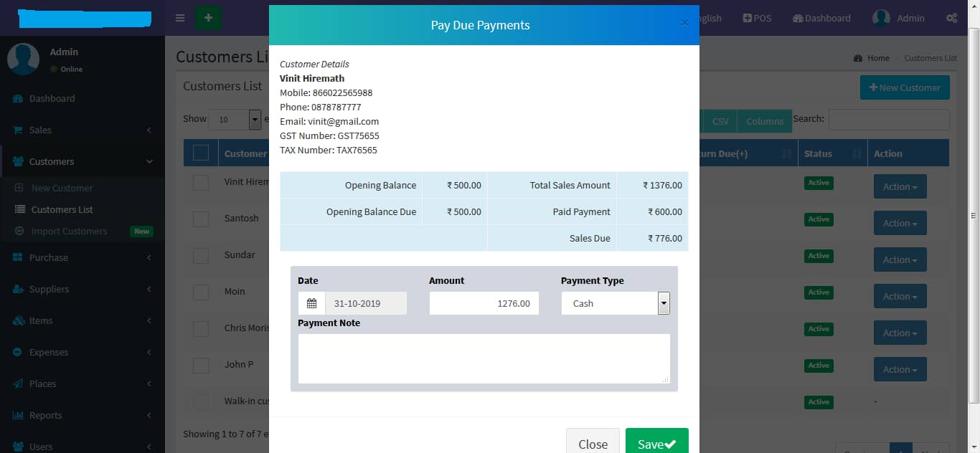Focus the table Search field
The image size is (980, 453).
(x=889, y=119)
